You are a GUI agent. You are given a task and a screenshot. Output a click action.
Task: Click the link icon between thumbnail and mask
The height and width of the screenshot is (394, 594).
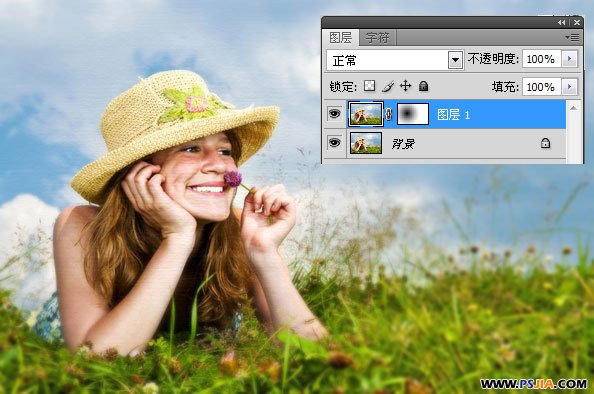pos(388,114)
